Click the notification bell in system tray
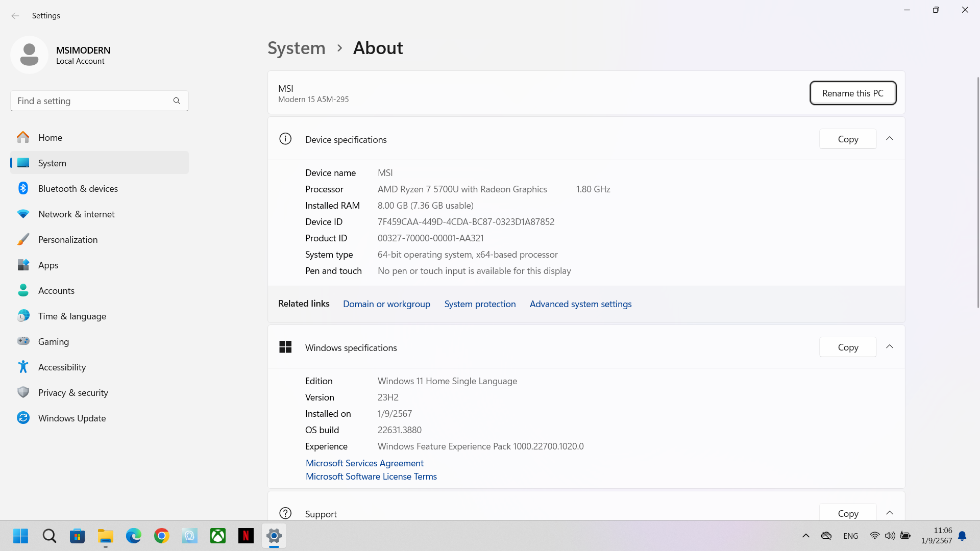Image resolution: width=980 pixels, height=551 pixels. 962,536
